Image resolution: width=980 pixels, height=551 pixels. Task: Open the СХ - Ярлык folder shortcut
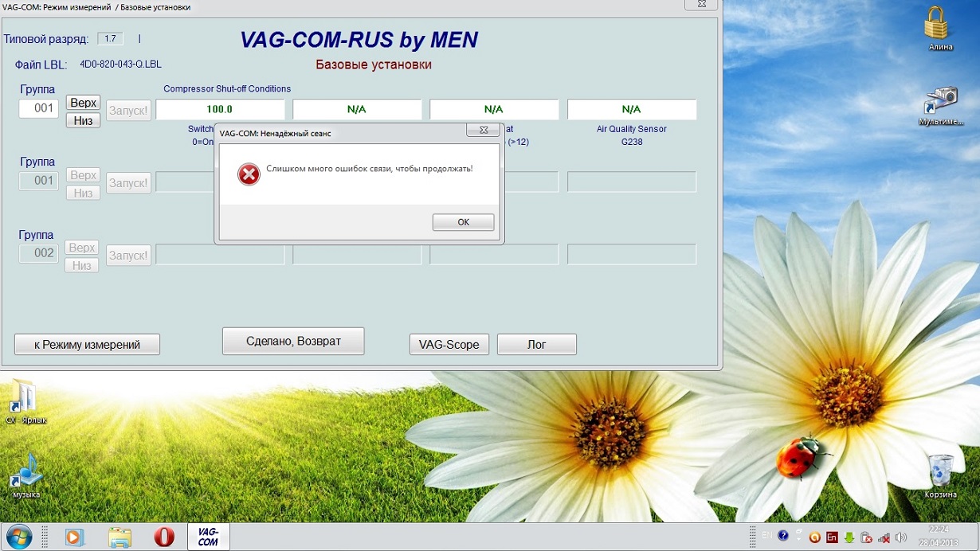[25, 402]
